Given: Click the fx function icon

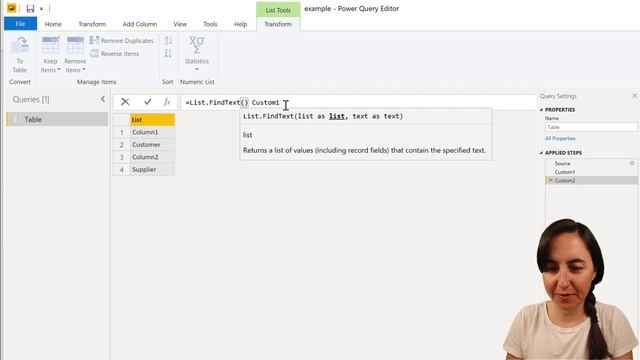Looking at the screenshot, I should 167,102.
